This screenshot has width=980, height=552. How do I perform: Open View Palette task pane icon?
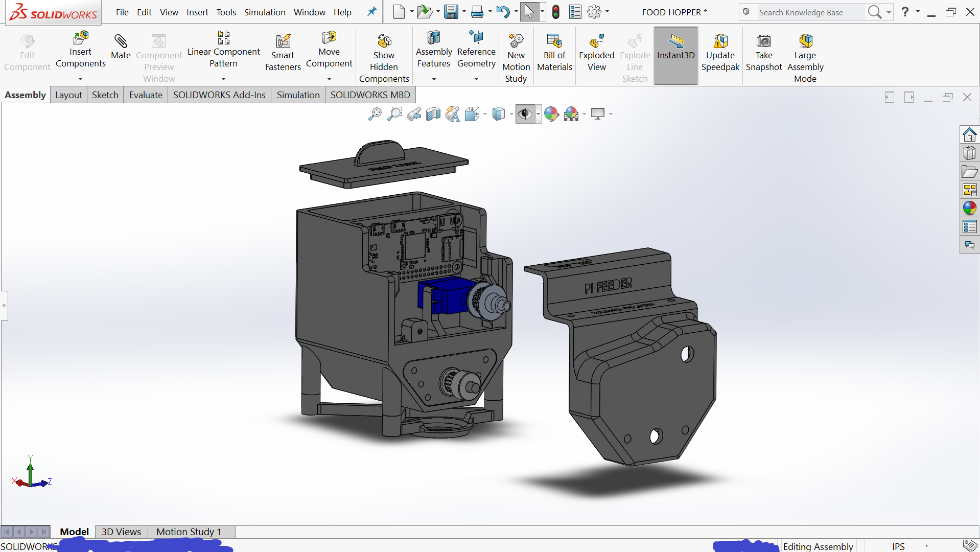point(969,190)
